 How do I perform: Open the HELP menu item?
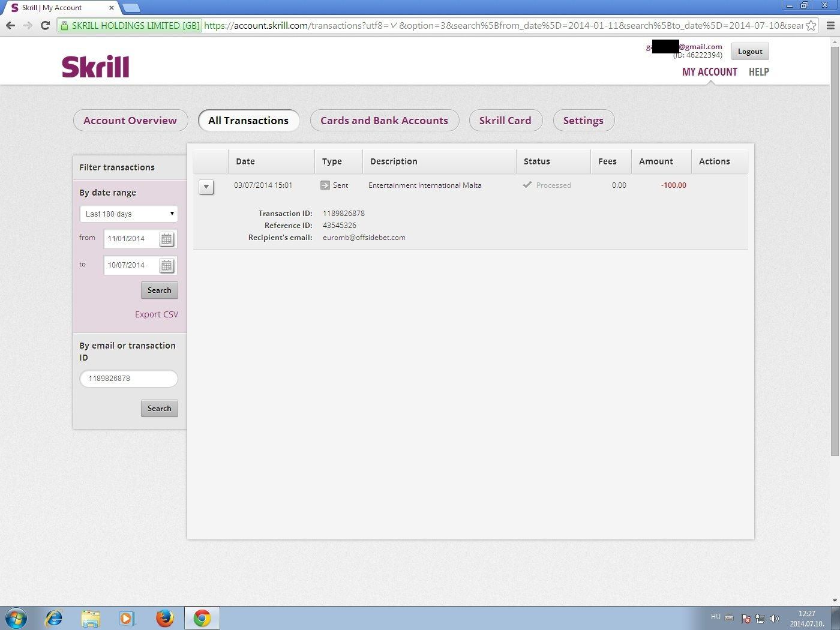(x=758, y=72)
